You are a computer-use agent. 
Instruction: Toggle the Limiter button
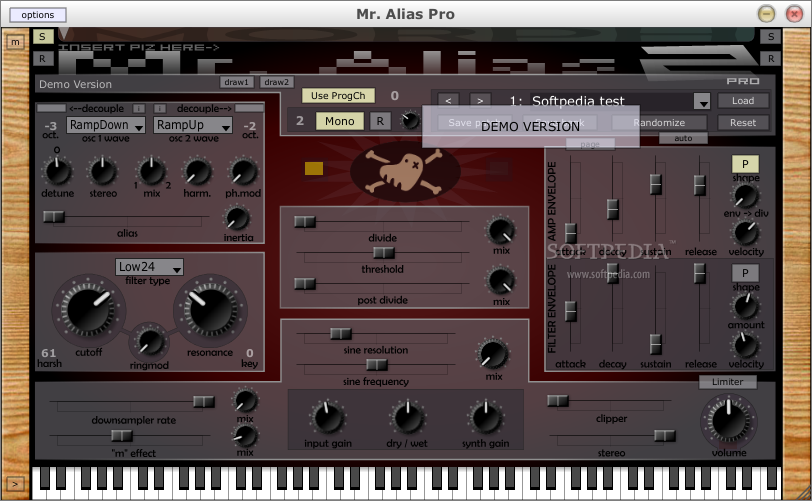(727, 382)
